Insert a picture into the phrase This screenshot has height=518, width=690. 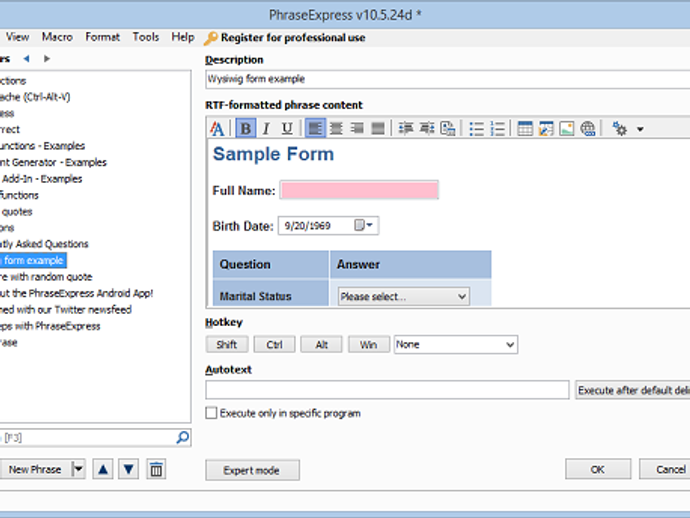pyautogui.click(x=567, y=129)
